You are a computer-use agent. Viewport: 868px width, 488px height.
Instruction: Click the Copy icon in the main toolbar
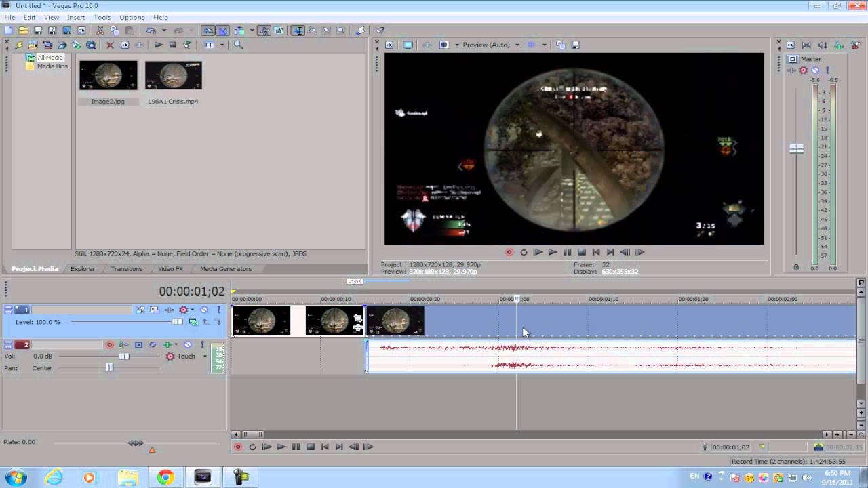pyautogui.click(x=115, y=30)
